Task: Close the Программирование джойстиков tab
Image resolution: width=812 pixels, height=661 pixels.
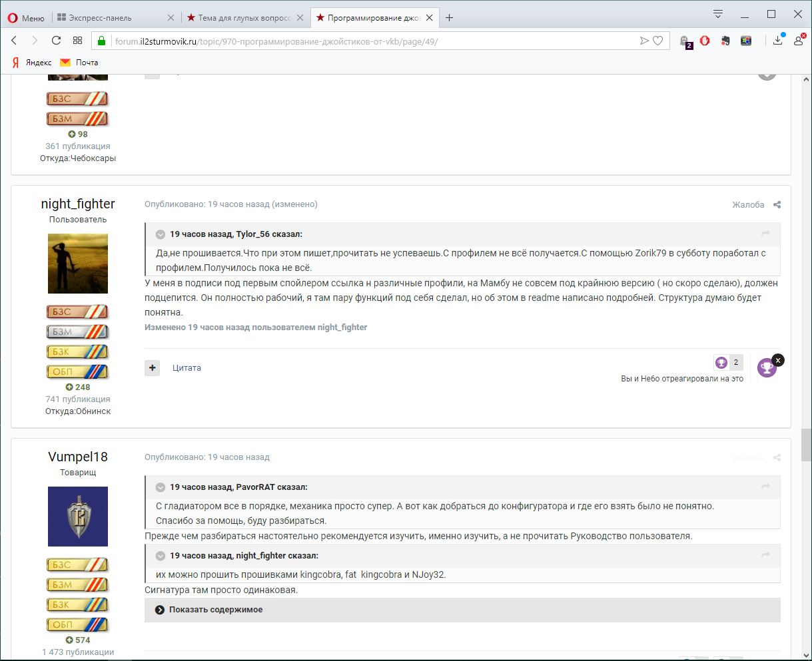Action: tap(428, 18)
